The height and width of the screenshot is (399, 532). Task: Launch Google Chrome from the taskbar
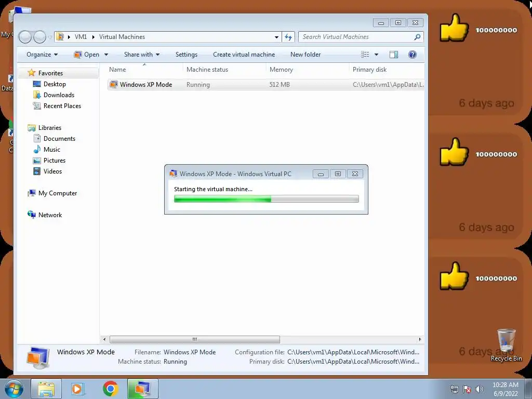(110, 389)
